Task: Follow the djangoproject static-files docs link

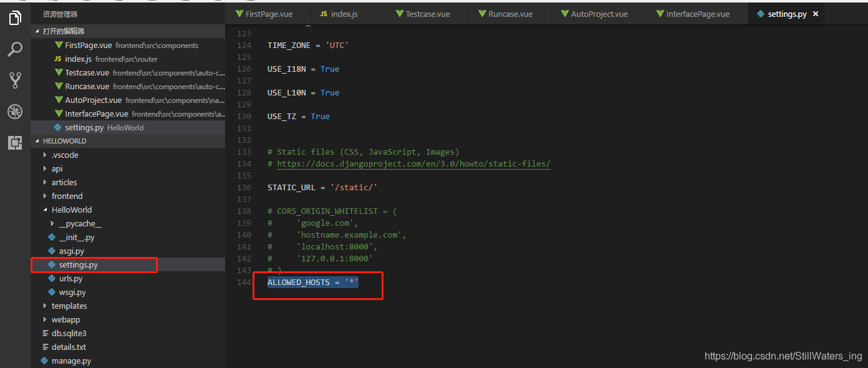Action: [x=413, y=163]
